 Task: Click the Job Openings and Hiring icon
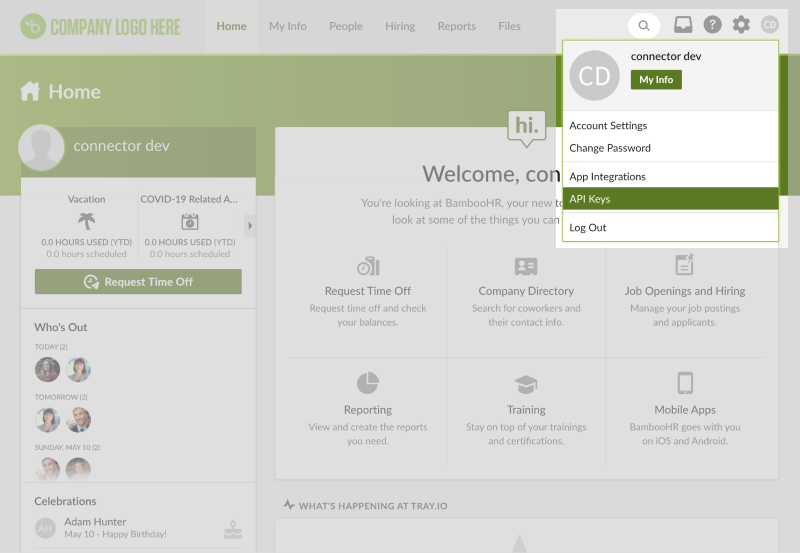click(x=685, y=265)
